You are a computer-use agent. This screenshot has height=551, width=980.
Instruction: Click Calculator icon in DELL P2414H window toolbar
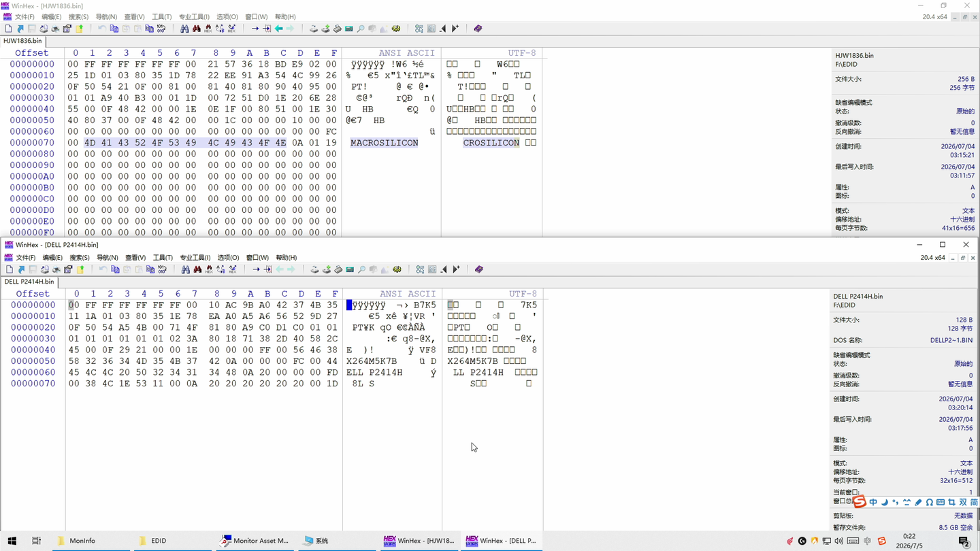pyautogui.click(x=350, y=269)
